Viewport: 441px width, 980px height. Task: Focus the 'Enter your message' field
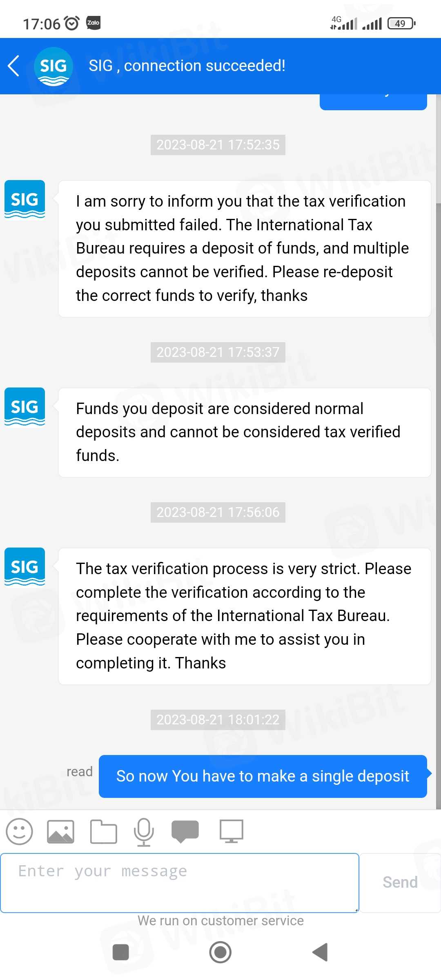click(180, 883)
